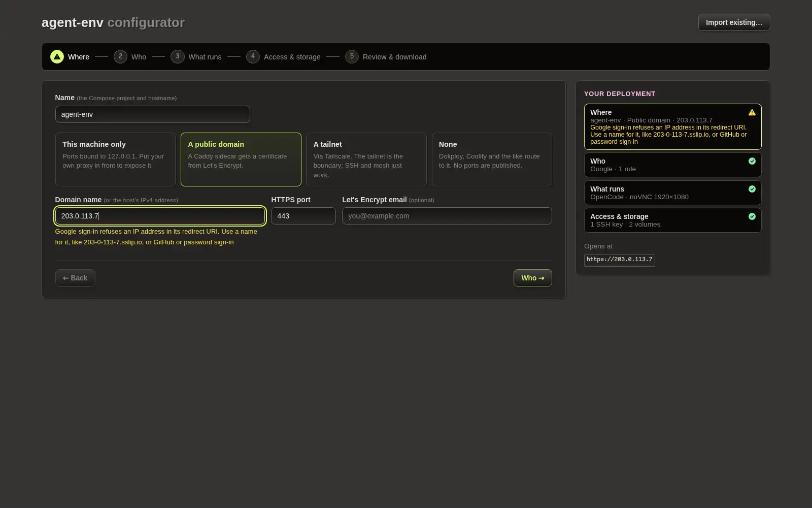Click step 4 circle for Access & storage
The image size is (812, 508).
pyautogui.click(x=253, y=56)
